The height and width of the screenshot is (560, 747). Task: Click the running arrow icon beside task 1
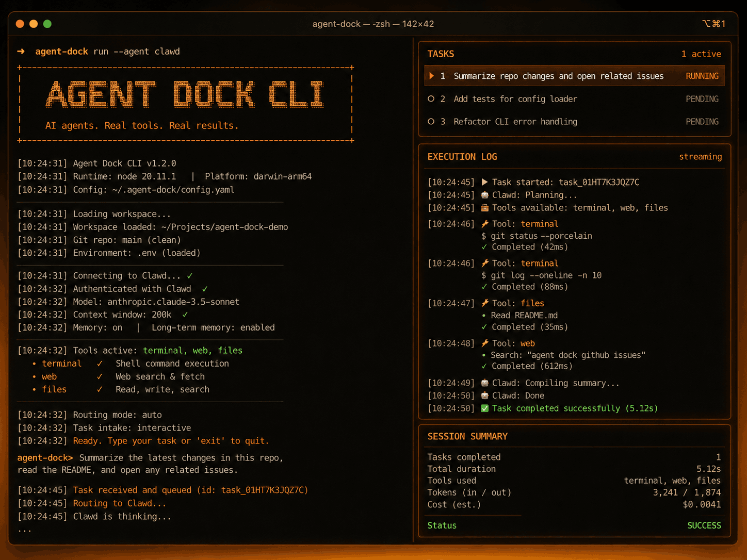click(x=431, y=76)
